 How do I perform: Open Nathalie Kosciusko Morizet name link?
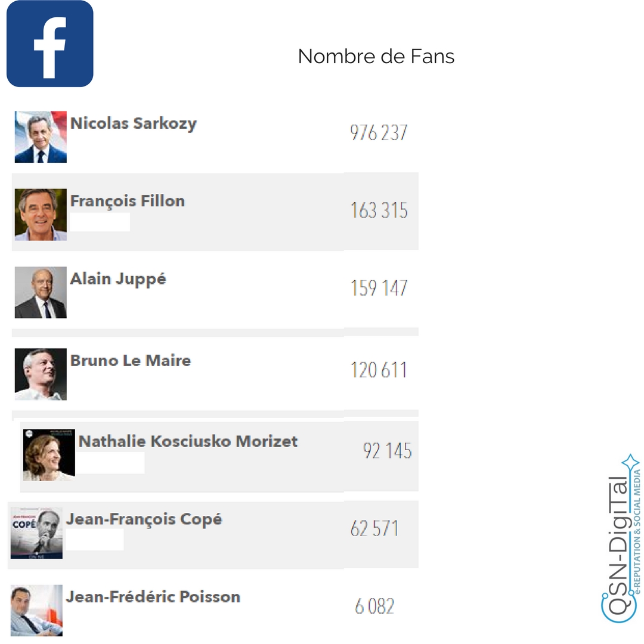[x=188, y=441]
